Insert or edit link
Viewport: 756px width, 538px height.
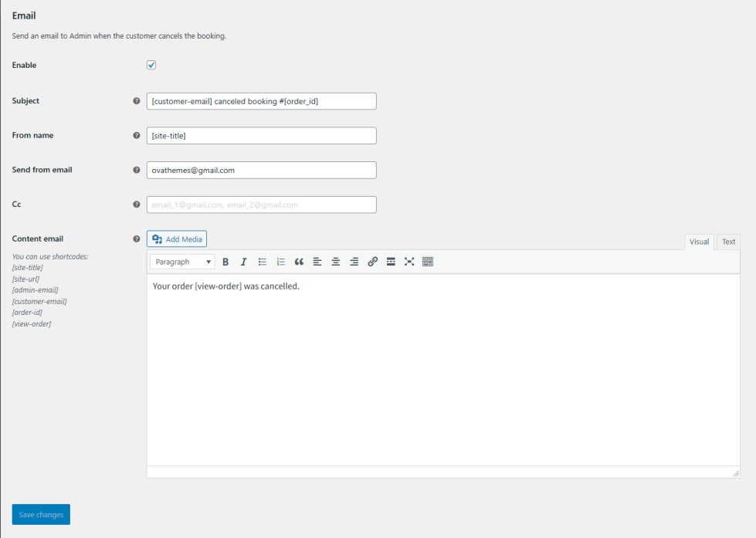[x=372, y=262]
